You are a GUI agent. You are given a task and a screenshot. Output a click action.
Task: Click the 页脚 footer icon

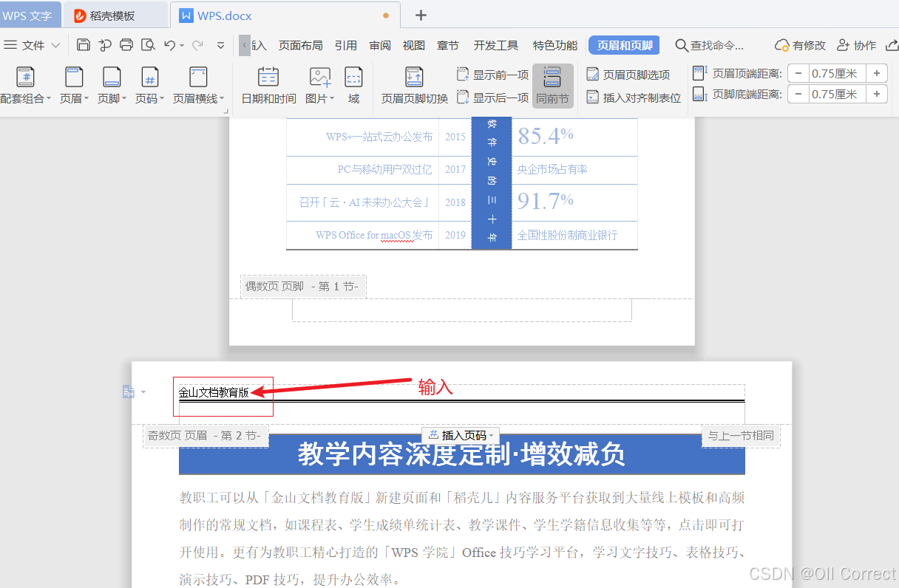point(112,77)
